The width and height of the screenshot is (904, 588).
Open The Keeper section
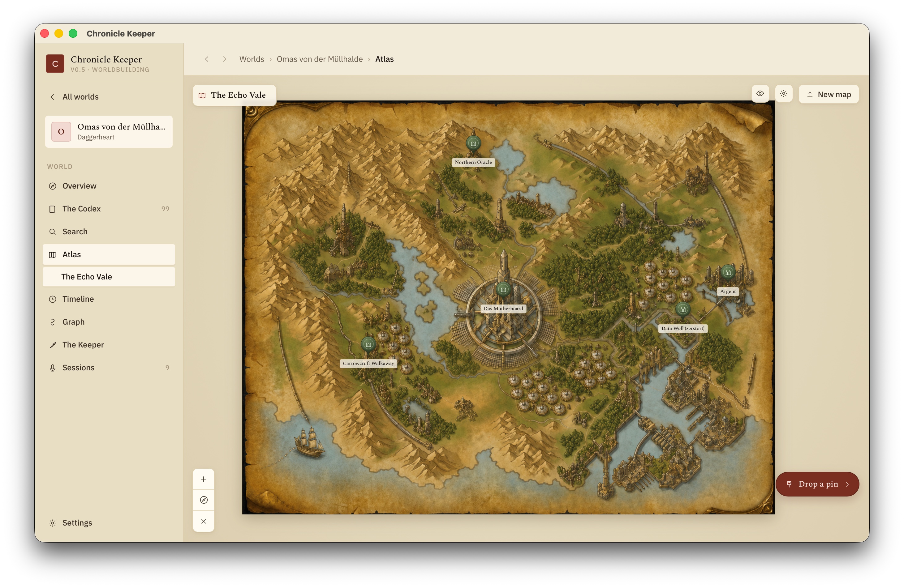coord(109,345)
